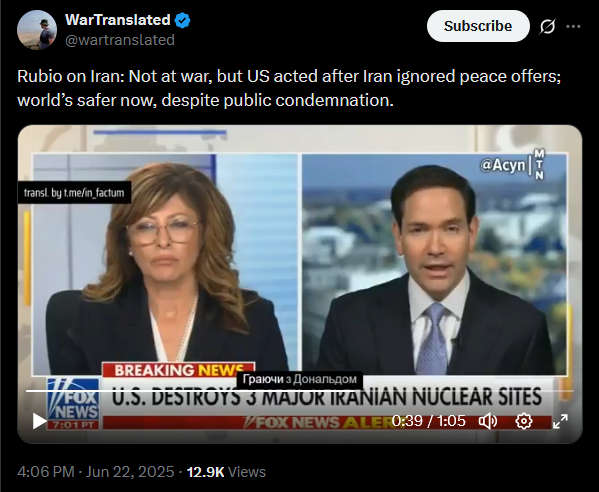The width and height of the screenshot is (599, 492).
Task: Seek using the video progress bar
Action: coord(300,391)
